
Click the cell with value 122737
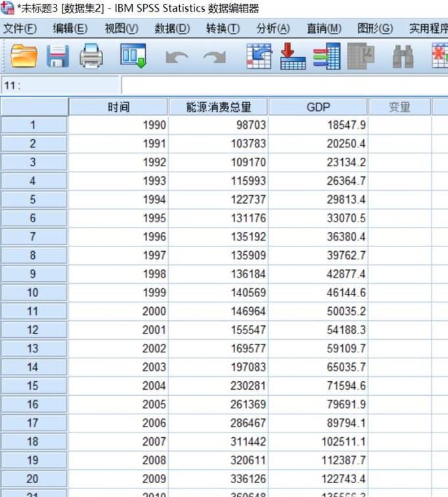click(x=218, y=199)
